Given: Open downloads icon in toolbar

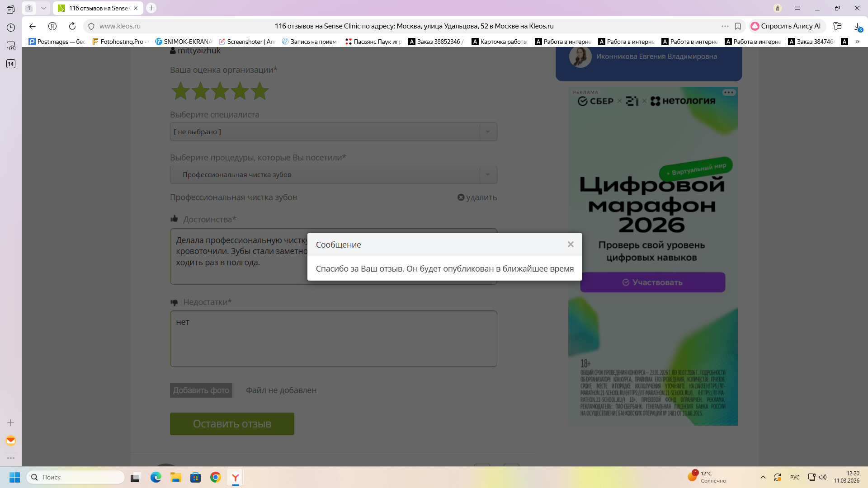Looking at the screenshot, I should pyautogui.click(x=857, y=26).
